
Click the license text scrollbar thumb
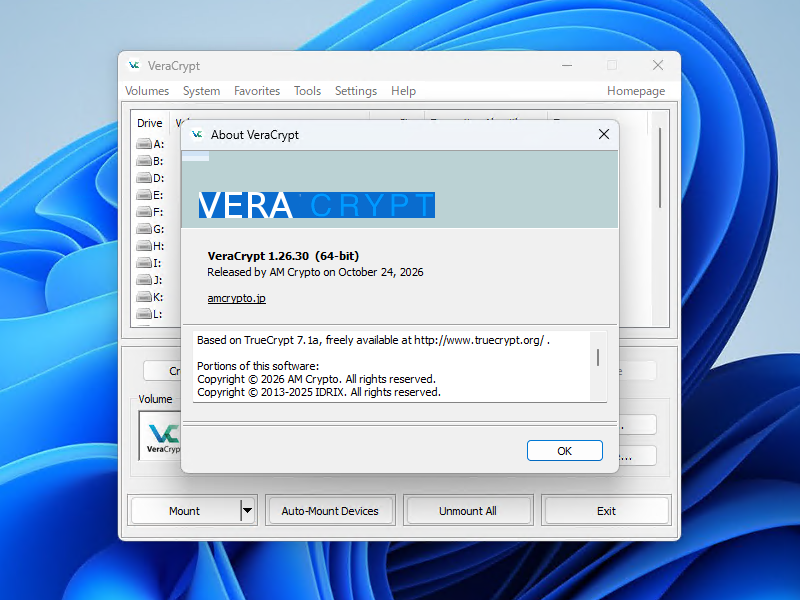point(598,358)
